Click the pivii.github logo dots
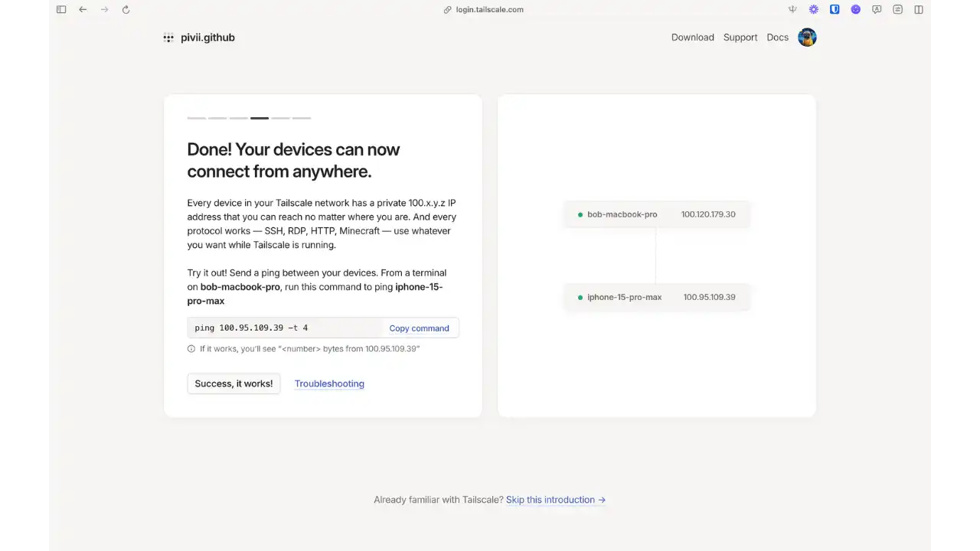The width and height of the screenshot is (980, 551). tap(168, 37)
